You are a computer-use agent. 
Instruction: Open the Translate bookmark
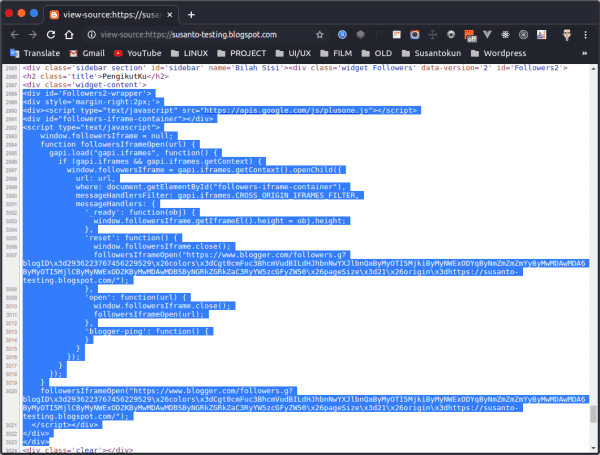tap(35, 53)
